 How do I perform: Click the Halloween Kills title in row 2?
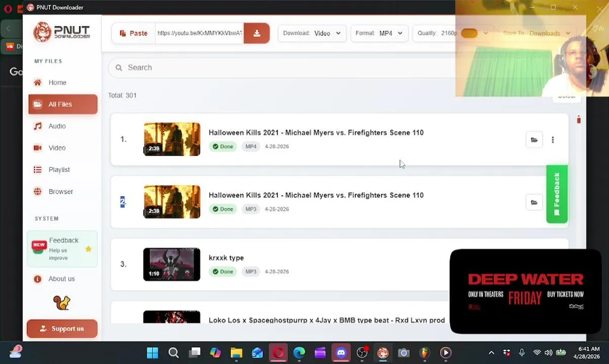tap(316, 195)
